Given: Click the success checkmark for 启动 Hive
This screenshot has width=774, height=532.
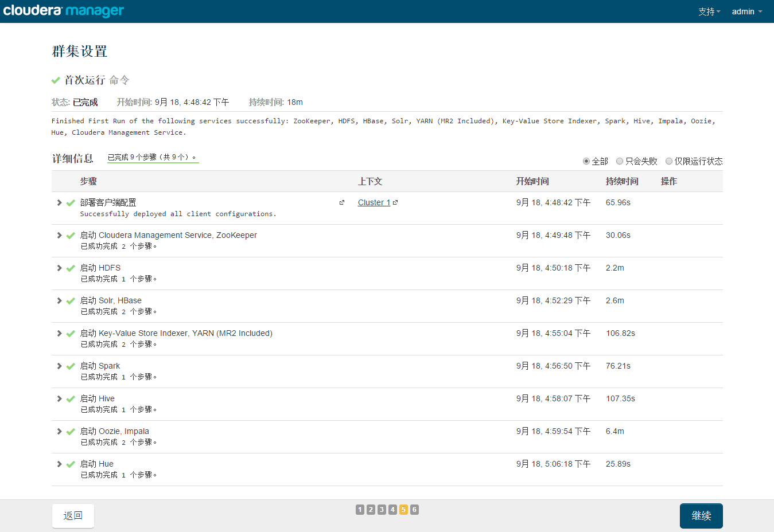Looking at the screenshot, I should tap(71, 399).
